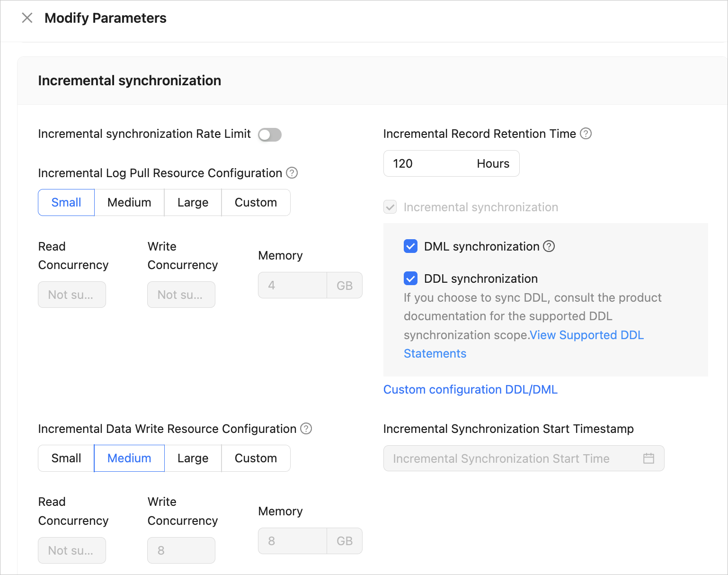Close the Modify Parameters panel
The image size is (728, 575).
coord(27,18)
